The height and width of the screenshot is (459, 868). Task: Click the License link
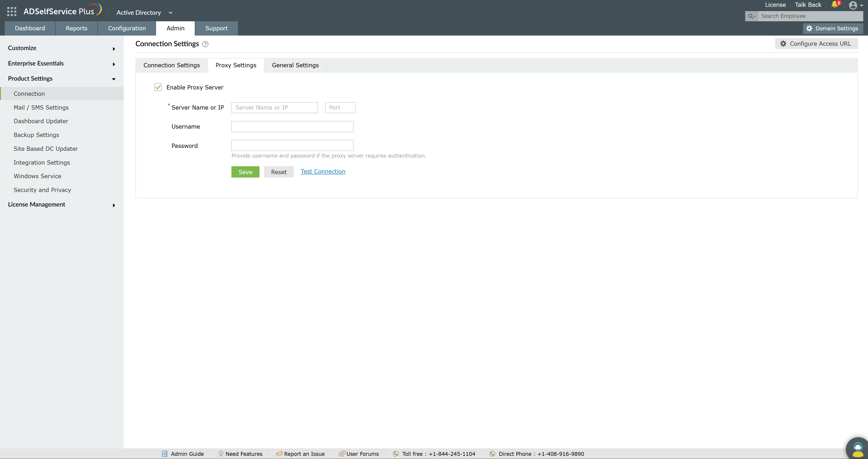[x=775, y=5]
